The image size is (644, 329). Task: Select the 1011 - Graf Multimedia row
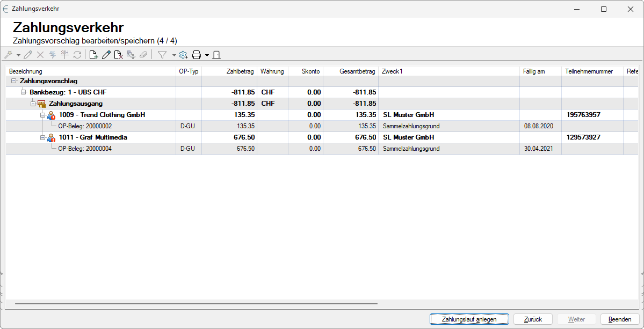pos(92,137)
